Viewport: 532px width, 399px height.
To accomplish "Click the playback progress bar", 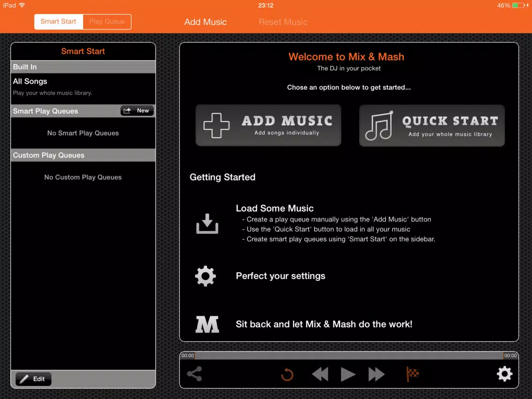I will click(x=349, y=355).
